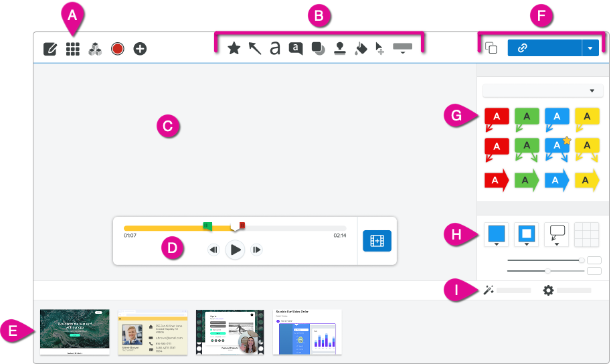This screenshot has width=611, height=364.
Task: Adjust the upper property slider
Action: (x=546, y=260)
